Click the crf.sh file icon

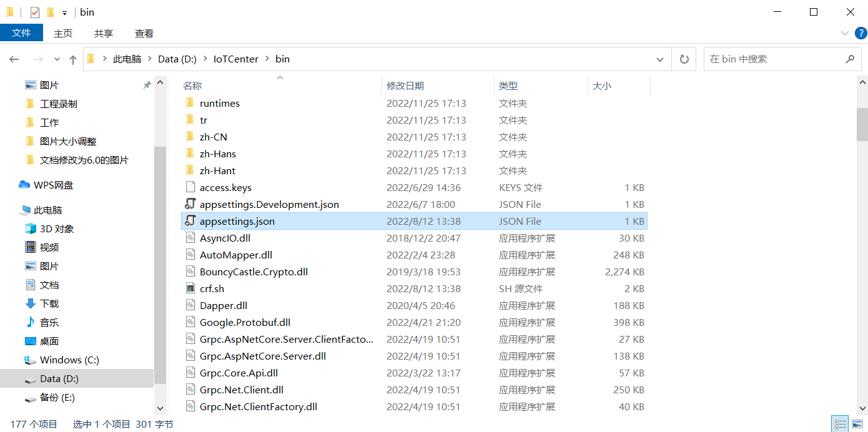pyautogui.click(x=190, y=288)
